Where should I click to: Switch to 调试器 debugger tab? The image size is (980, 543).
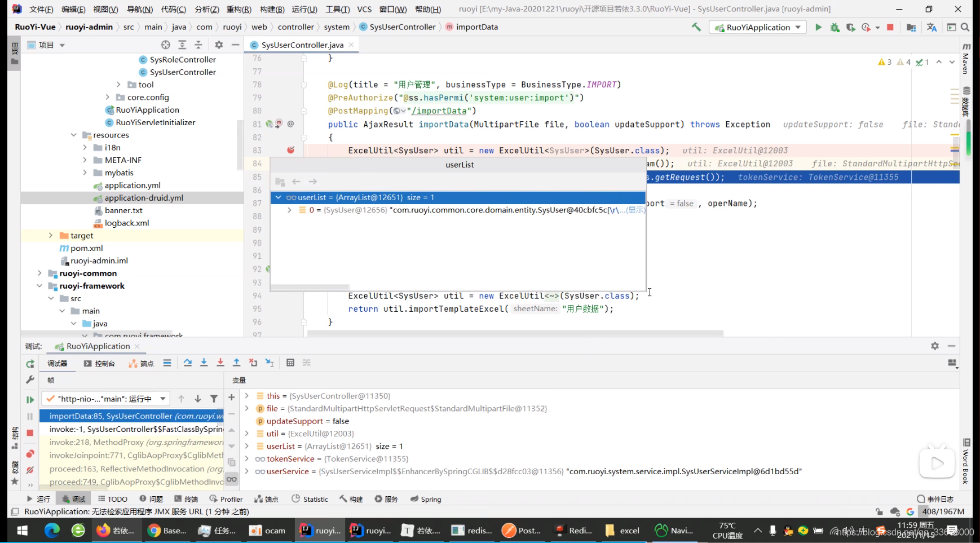coord(57,363)
